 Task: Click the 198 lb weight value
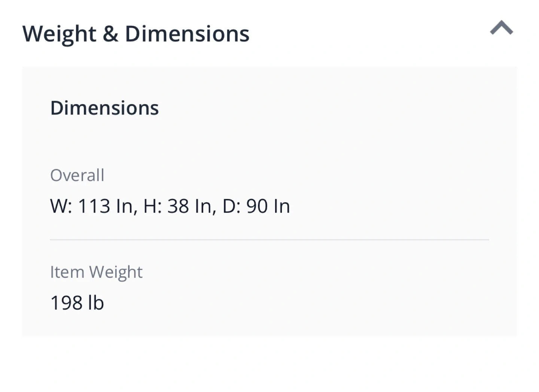tap(77, 303)
